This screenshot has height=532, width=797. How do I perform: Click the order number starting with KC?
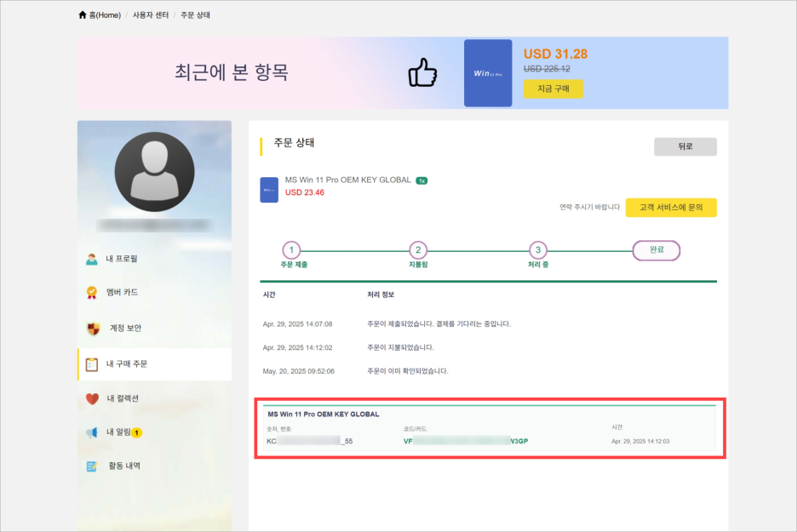(310, 441)
